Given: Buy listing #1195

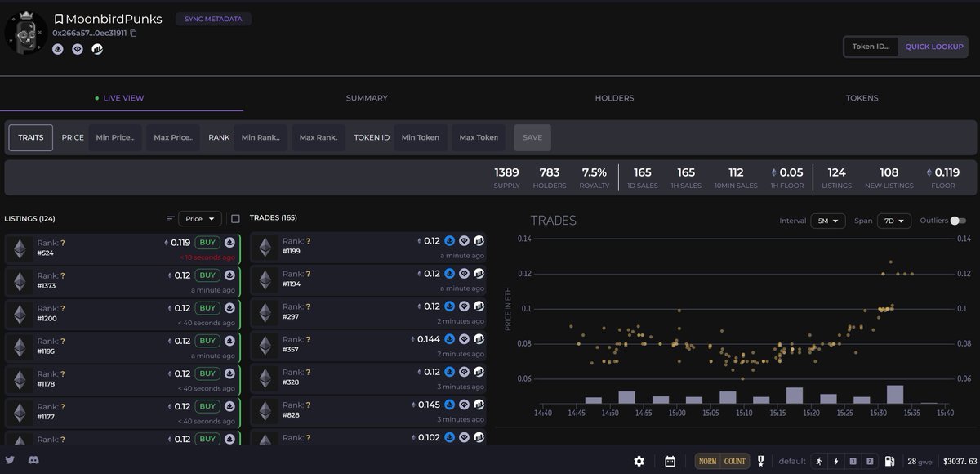Looking at the screenshot, I should point(207,341).
